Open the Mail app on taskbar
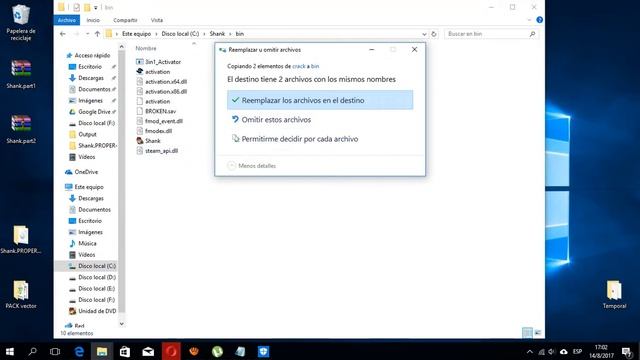The height and width of the screenshot is (360, 640). point(148,351)
